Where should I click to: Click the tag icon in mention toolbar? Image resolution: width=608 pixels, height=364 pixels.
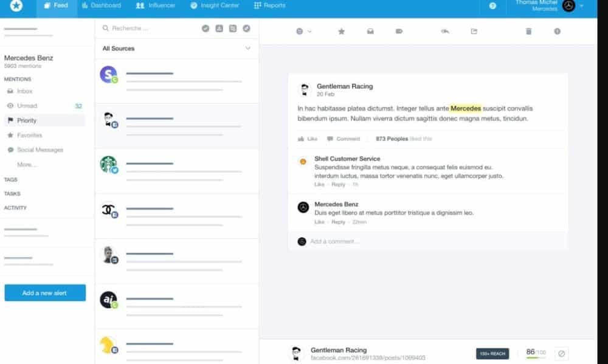[399, 32]
